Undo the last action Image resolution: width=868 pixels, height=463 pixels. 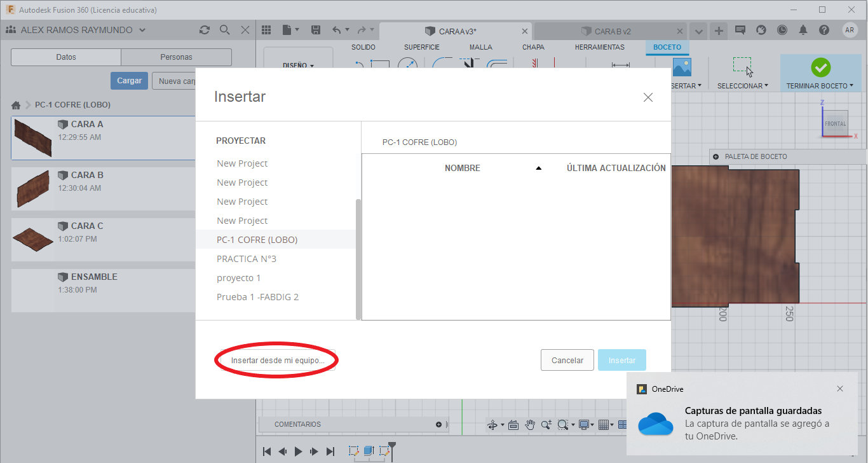(x=337, y=30)
